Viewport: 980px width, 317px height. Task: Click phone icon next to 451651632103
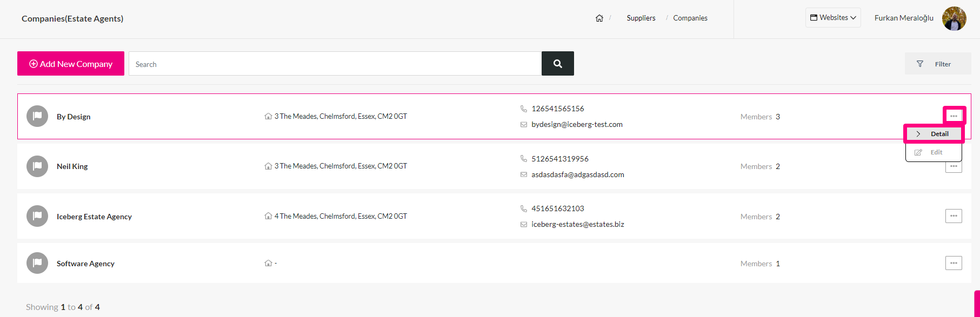click(x=523, y=208)
